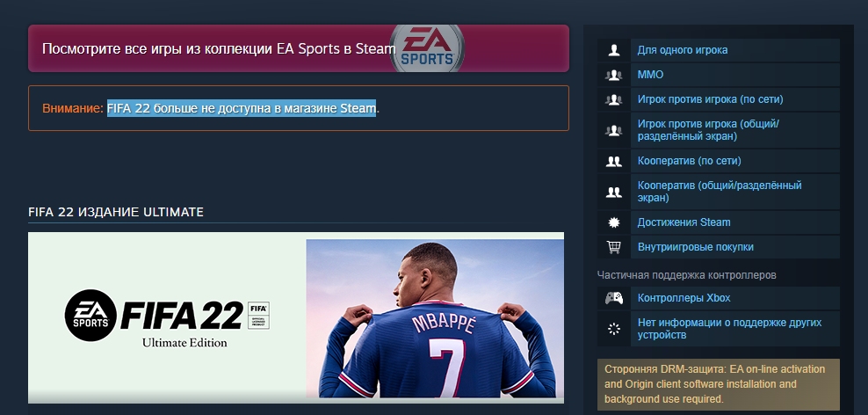This screenshot has width=868, height=415.
Task: Open the 'MMO' category link
Action: click(x=650, y=74)
